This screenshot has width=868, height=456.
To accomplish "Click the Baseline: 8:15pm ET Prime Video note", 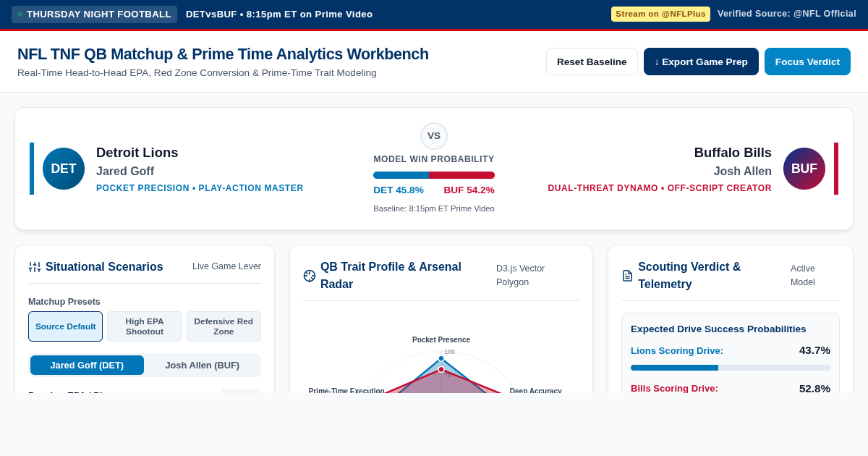I will [x=434, y=208].
